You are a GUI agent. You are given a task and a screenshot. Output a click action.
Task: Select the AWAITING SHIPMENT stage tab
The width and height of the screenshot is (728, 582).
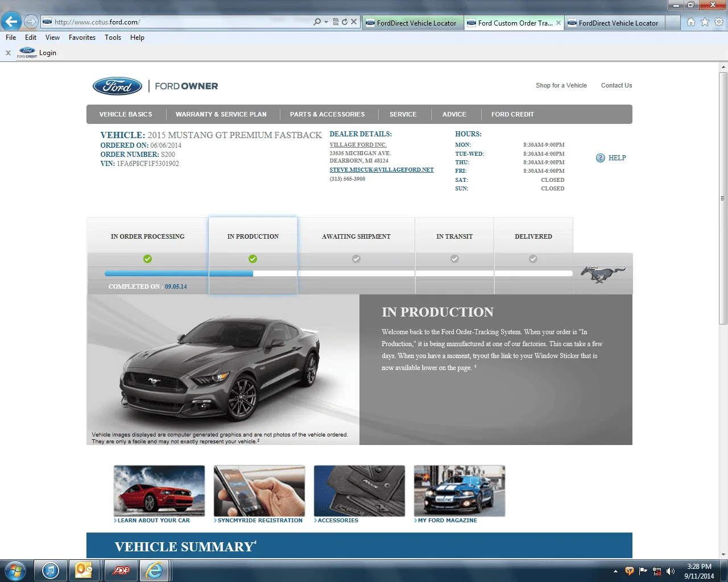pyautogui.click(x=356, y=236)
